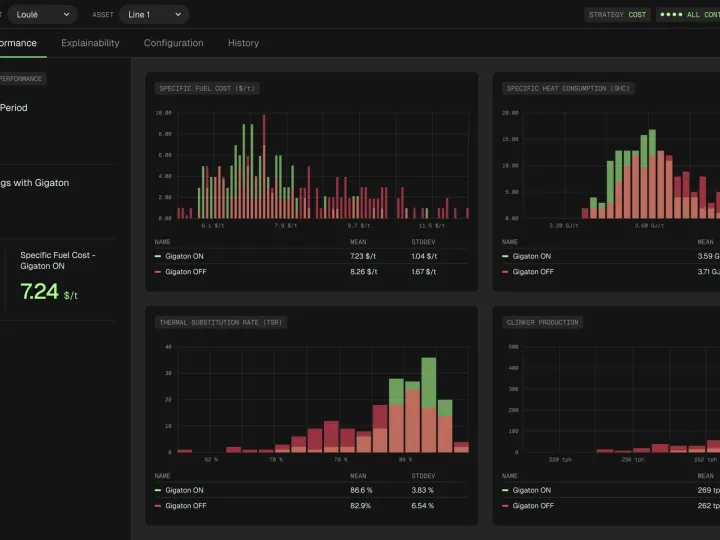The image size is (720, 540).
Task: Toggle Gigaton OFF legend in Heat Consumption chart
Action: 528,272
